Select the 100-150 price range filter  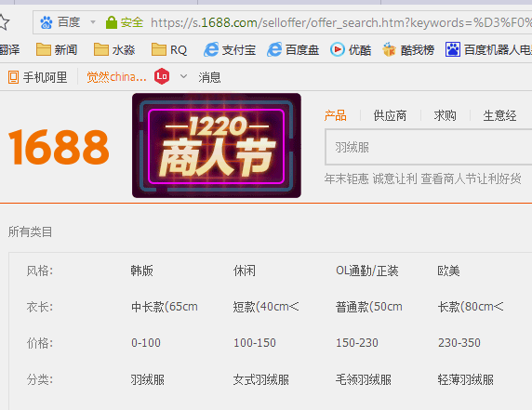tap(255, 343)
